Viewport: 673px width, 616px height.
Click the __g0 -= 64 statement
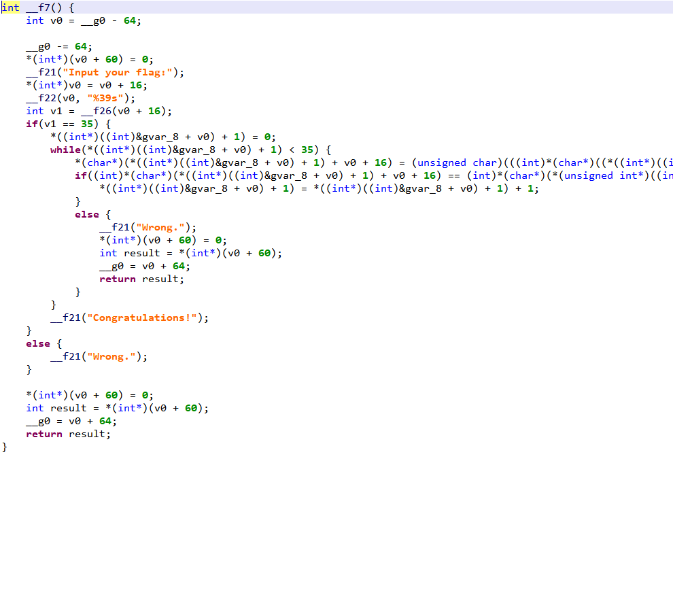[59, 46]
